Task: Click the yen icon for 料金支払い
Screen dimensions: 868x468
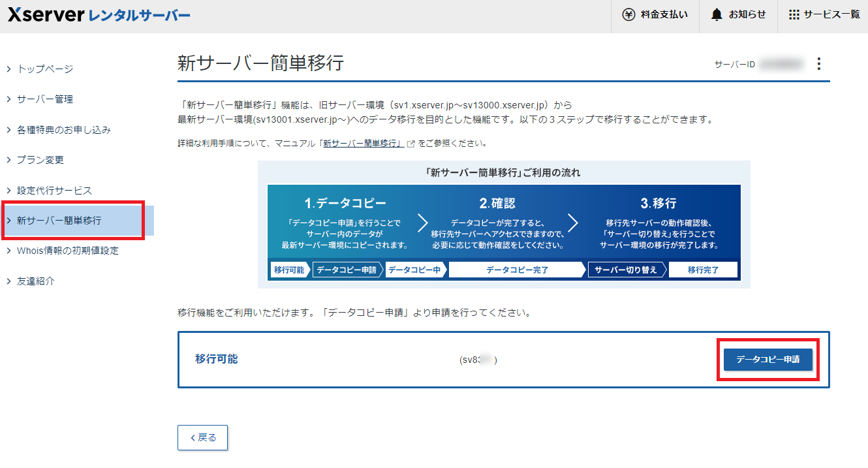Action: (628, 14)
